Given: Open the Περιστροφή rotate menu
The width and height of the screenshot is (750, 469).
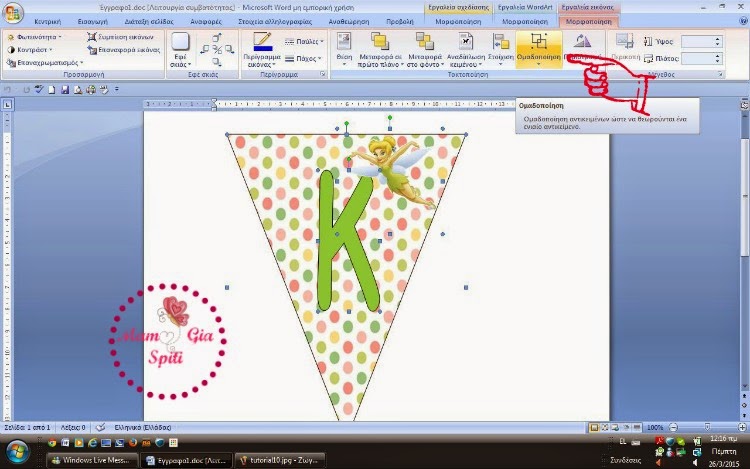Looking at the screenshot, I should click(x=582, y=50).
